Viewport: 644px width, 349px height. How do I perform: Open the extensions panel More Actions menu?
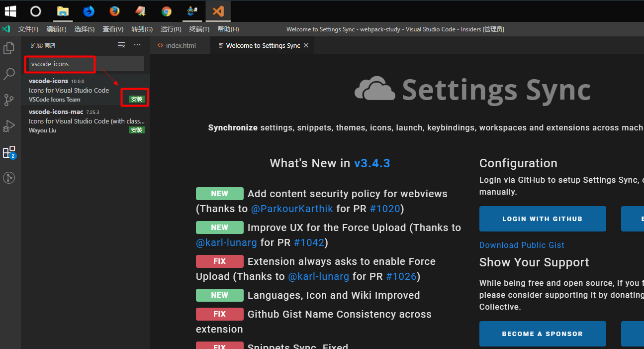point(137,45)
